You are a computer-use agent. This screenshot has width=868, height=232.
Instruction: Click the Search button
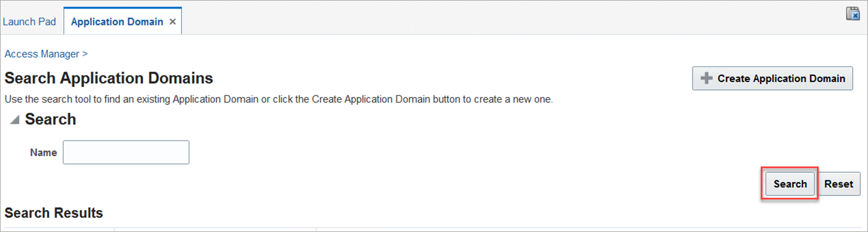[x=790, y=184]
